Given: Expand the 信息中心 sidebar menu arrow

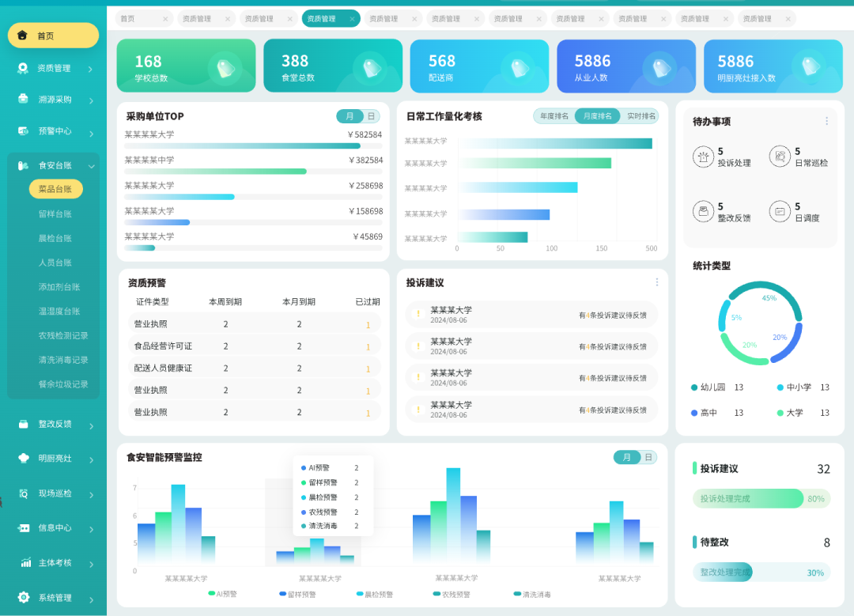Looking at the screenshot, I should [x=91, y=529].
